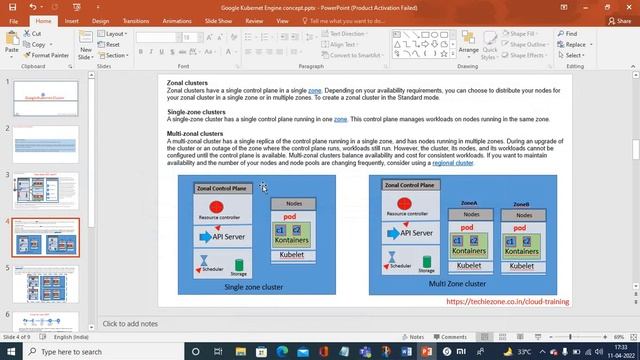The height and width of the screenshot is (360, 640).
Task: Select the Format Painter tool
Action: (46, 55)
